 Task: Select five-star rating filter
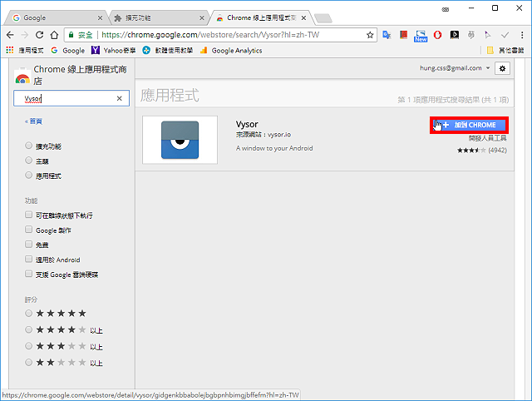pyautogui.click(x=28, y=313)
